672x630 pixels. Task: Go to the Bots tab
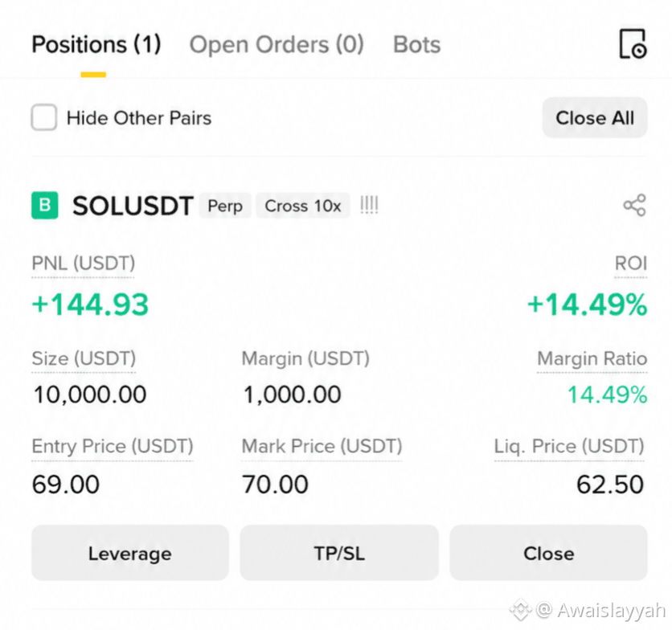coord(416,44)
